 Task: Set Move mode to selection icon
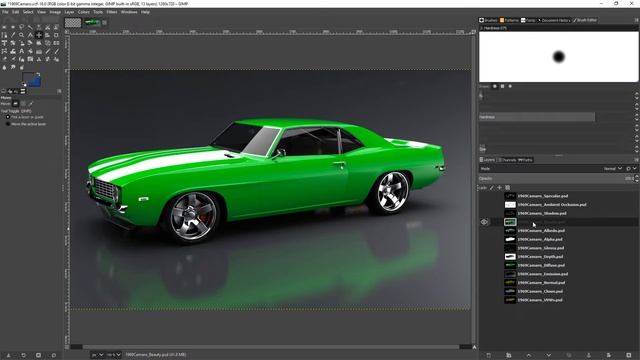(23, 104)
